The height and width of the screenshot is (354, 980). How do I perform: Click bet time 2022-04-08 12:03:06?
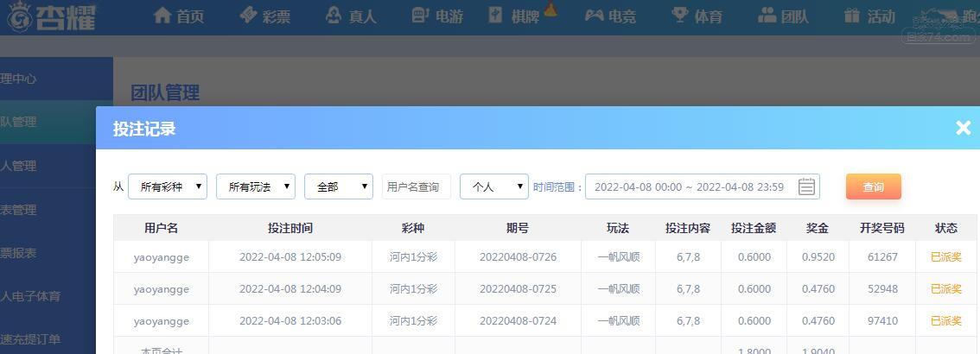(x=290, y=321)
